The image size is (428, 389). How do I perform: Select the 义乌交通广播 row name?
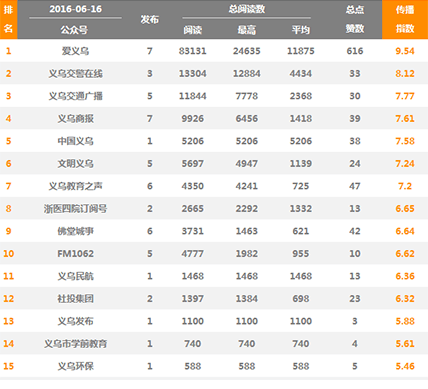point(75,96)
